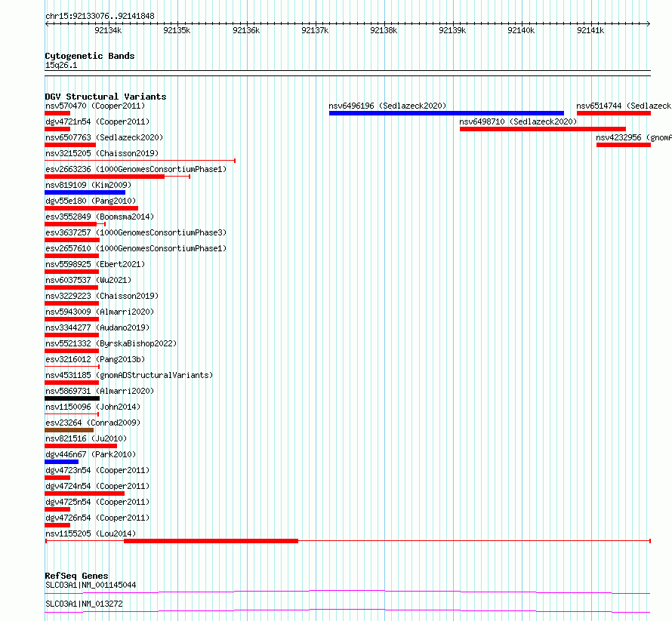
Task: Click the red dgv4724n54 variant bar
Action: tap(85, 493)
